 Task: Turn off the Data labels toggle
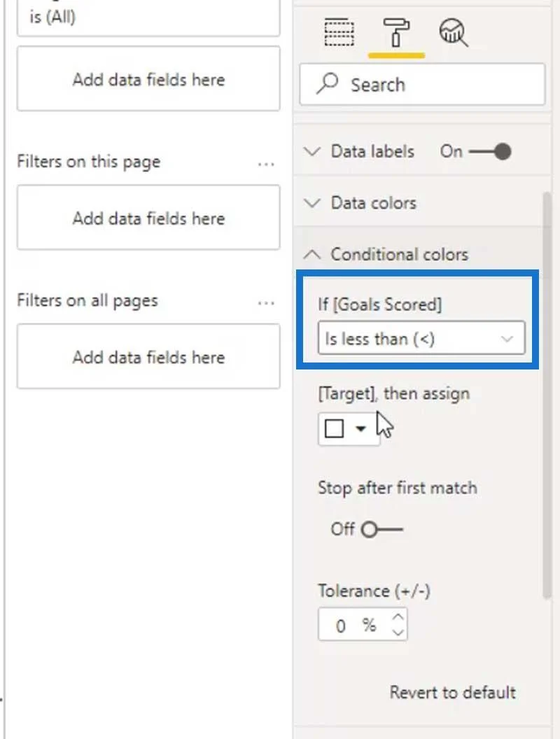[490, 152]
